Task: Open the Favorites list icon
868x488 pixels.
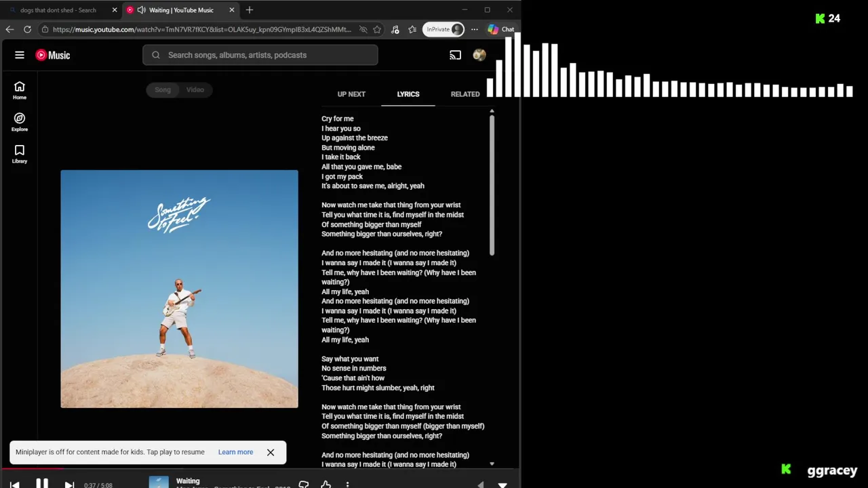Action: (x=413, y=29)
